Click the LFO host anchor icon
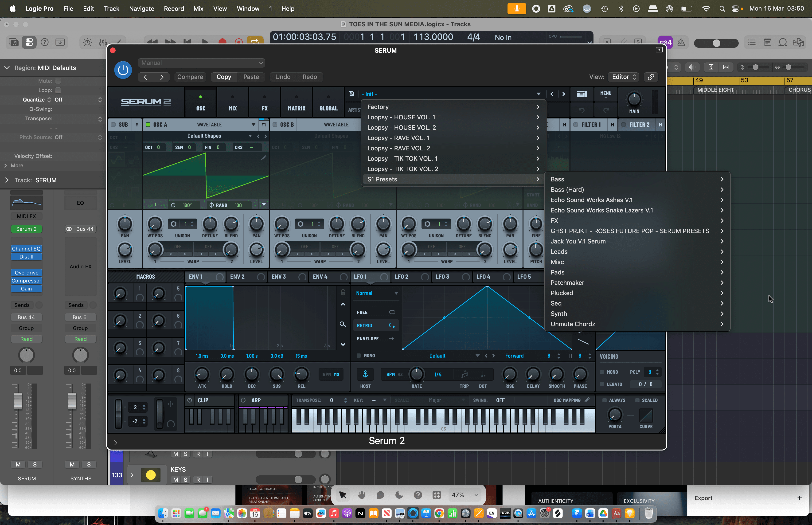812x525 pixels. coord(365,374)
